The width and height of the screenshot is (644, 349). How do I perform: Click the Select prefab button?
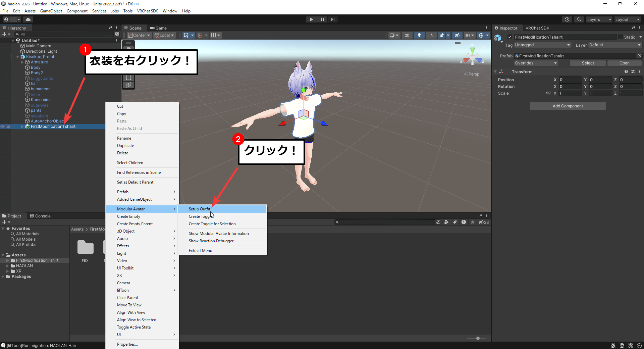(x=588, y=63)
